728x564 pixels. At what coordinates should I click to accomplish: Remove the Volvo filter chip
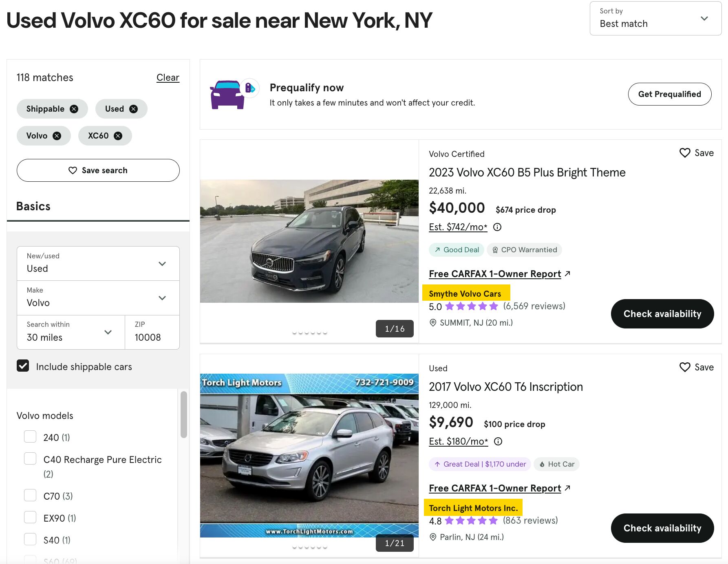[57, 136]
